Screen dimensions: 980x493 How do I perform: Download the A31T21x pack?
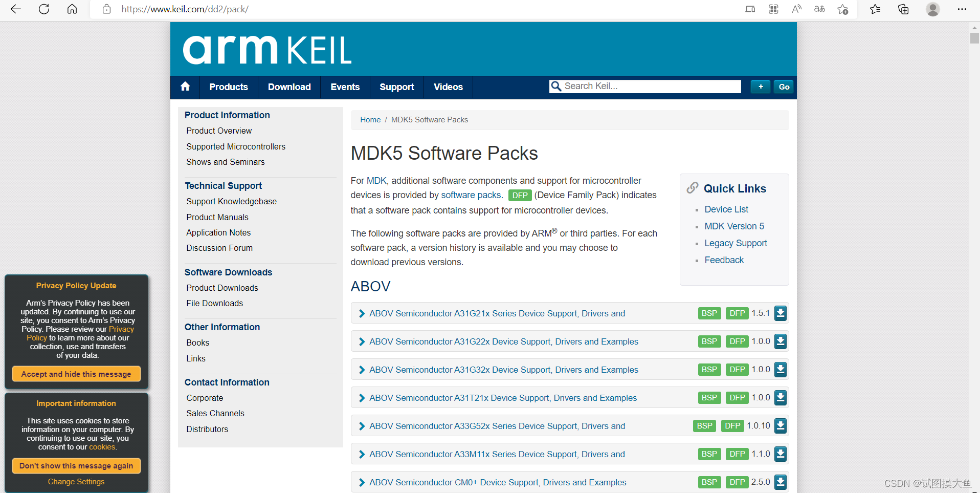[780, 398]
